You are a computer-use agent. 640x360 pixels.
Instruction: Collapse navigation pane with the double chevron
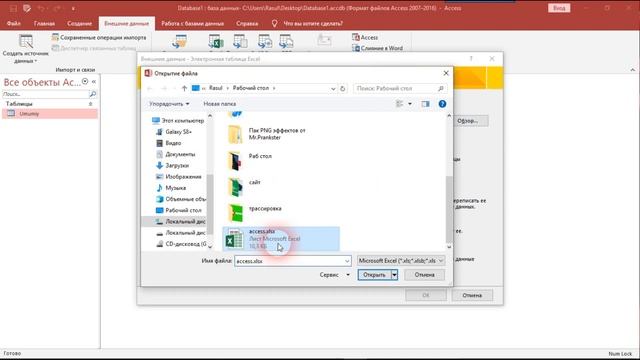click(94, 82)
